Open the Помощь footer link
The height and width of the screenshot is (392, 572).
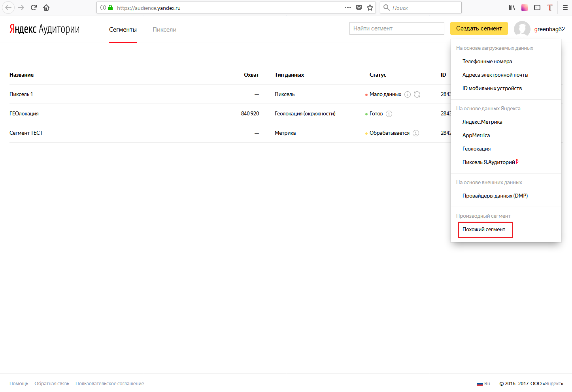click(19, 384)
